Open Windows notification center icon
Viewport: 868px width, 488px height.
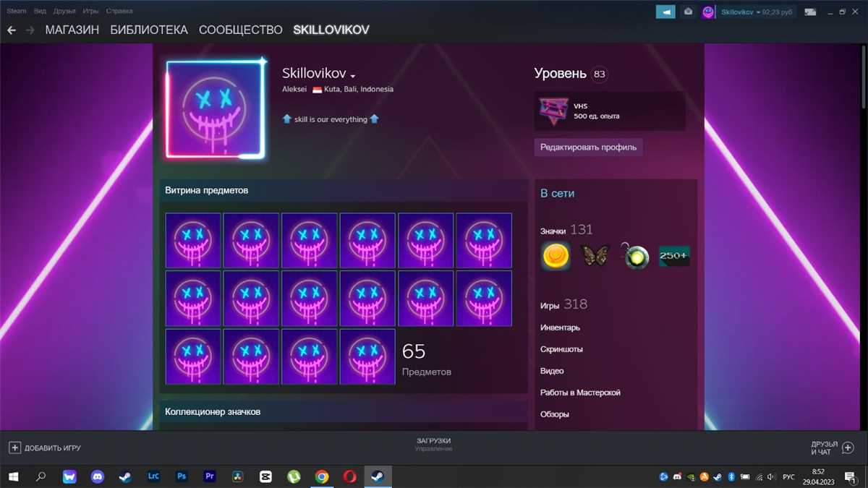(x=851, y=476)
